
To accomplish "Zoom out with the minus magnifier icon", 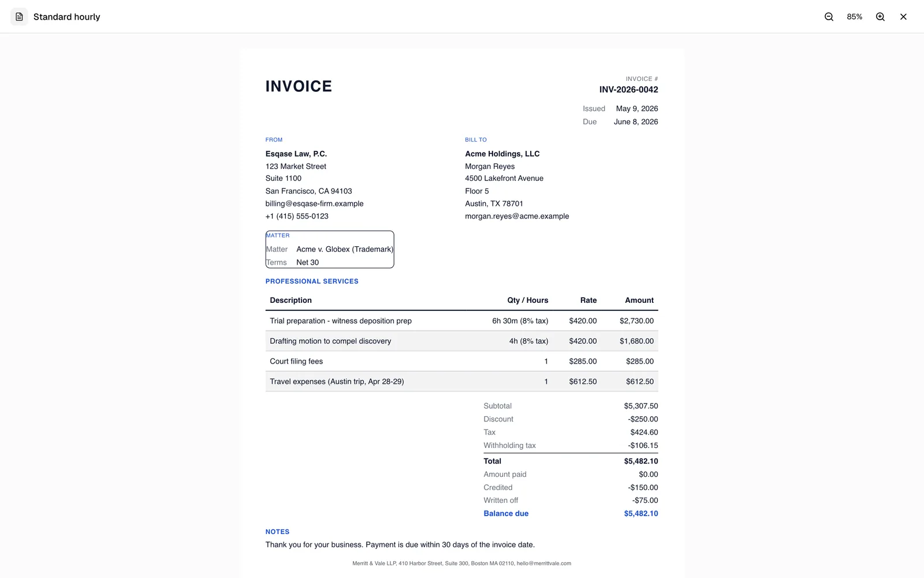I will (x=829, y=17).
